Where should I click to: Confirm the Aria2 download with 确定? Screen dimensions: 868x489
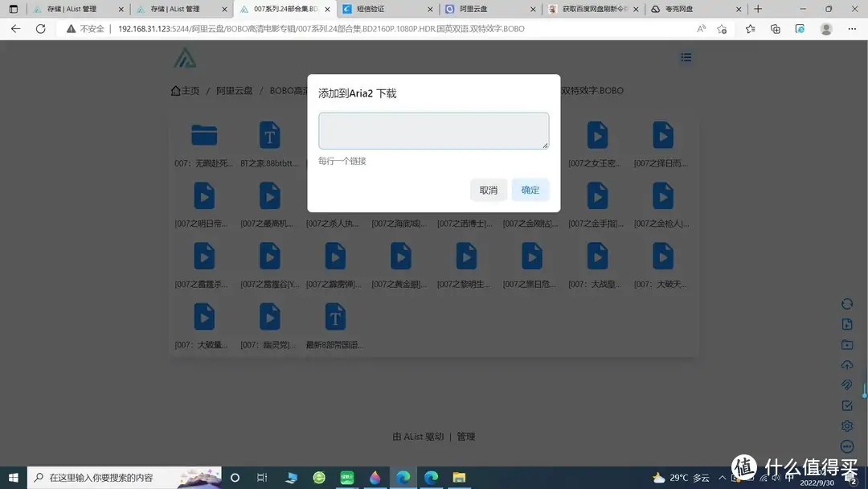click(x=530, y=190)
